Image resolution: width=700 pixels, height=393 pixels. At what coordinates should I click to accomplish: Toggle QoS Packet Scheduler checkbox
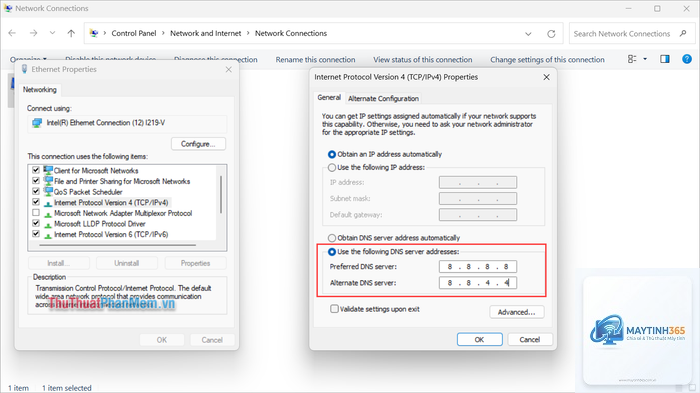[x=36, y=192]
